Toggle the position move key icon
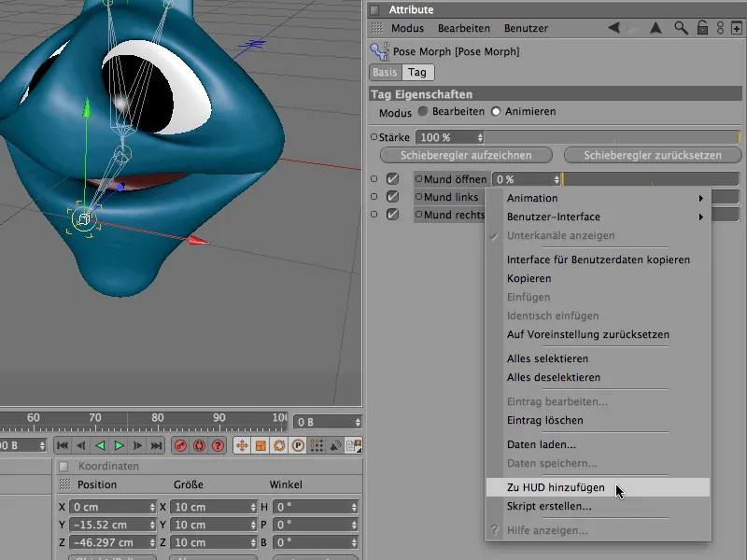 [242, 446]
